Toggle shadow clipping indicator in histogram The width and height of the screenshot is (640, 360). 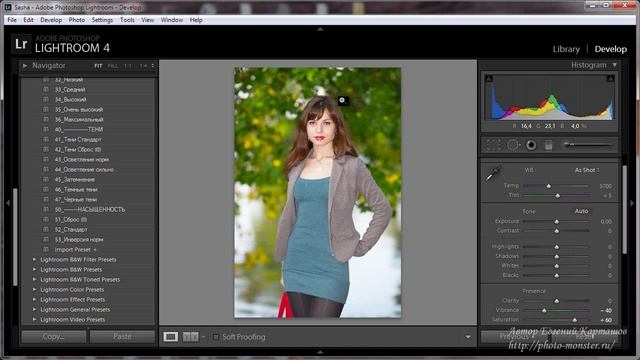point(489,78)
